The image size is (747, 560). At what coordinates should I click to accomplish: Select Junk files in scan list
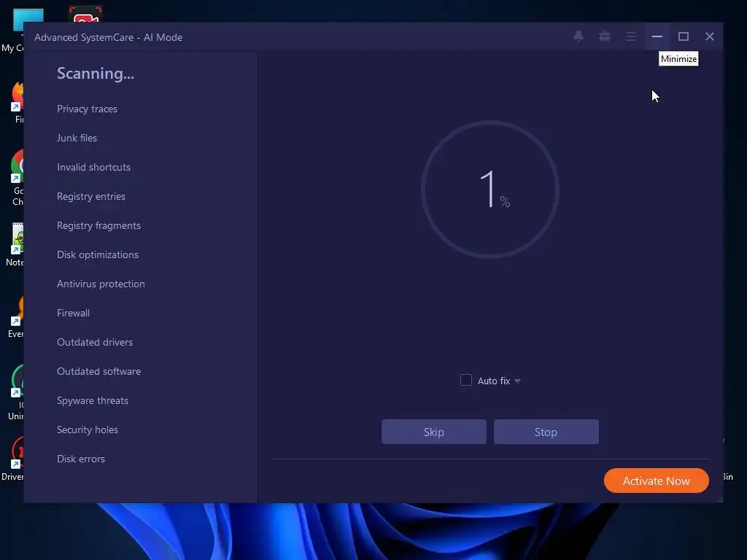(x=77, y=138)
